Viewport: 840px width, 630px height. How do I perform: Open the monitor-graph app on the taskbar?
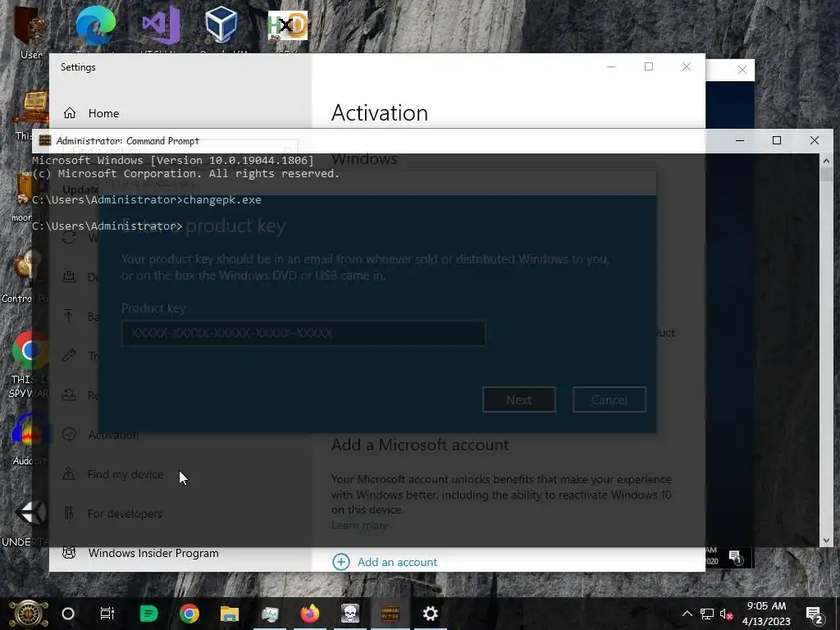point(270,614)
